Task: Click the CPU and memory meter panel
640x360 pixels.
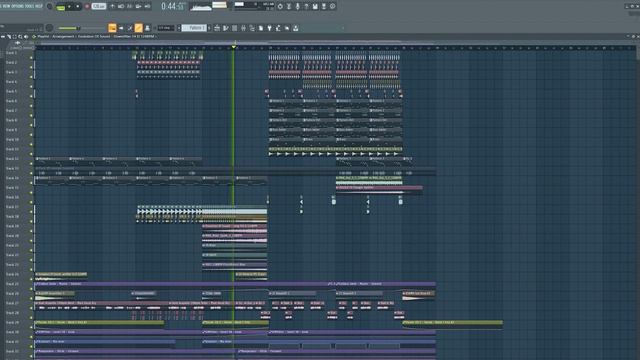Action: 255,6
